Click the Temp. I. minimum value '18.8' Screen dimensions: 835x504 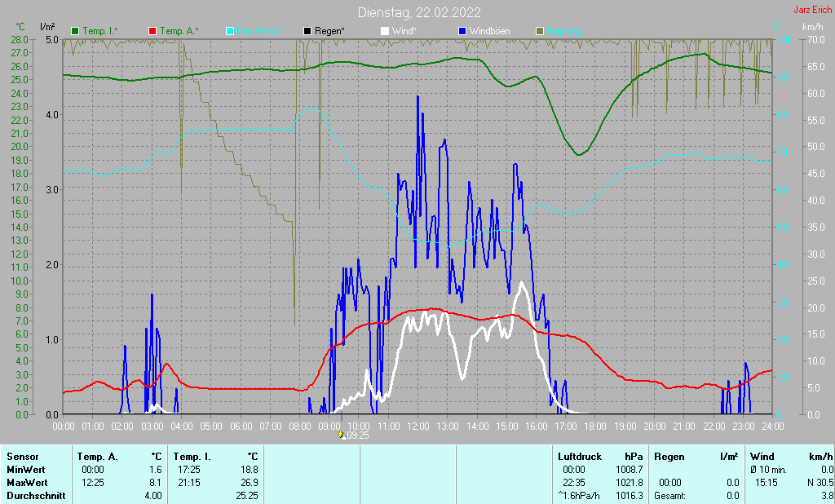(x=250, y=470)
